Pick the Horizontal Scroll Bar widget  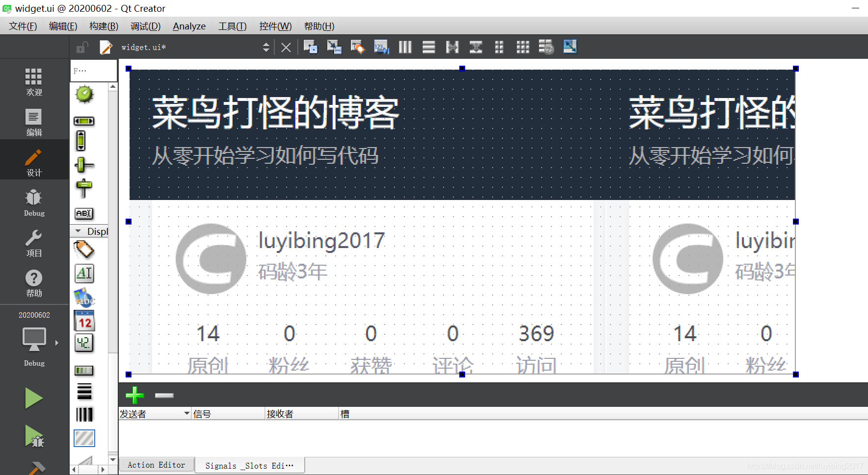click(x=84, y=121)
